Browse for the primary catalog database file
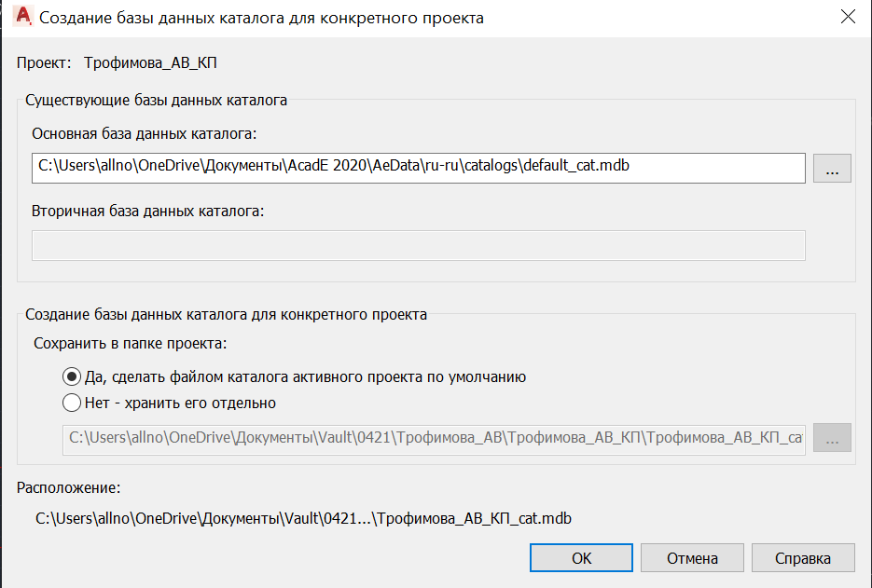Screen dimensions: 872x588 coord(832,168)
